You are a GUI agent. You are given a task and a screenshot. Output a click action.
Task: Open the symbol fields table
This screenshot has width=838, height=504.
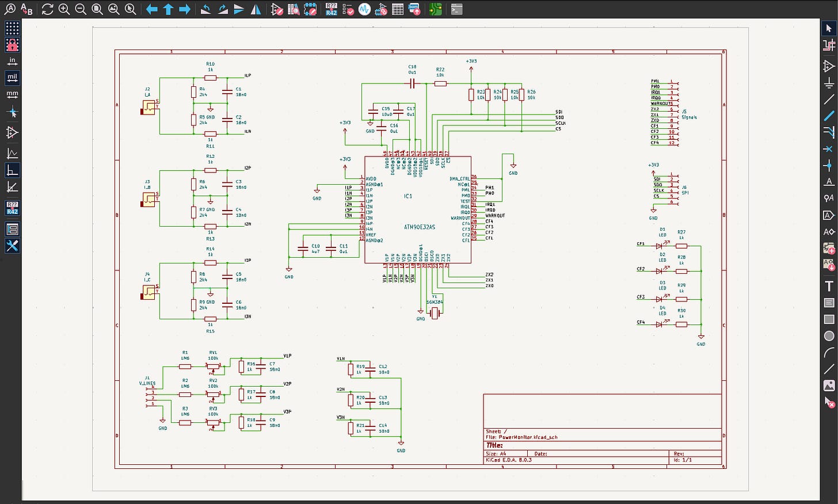[398, 9]
